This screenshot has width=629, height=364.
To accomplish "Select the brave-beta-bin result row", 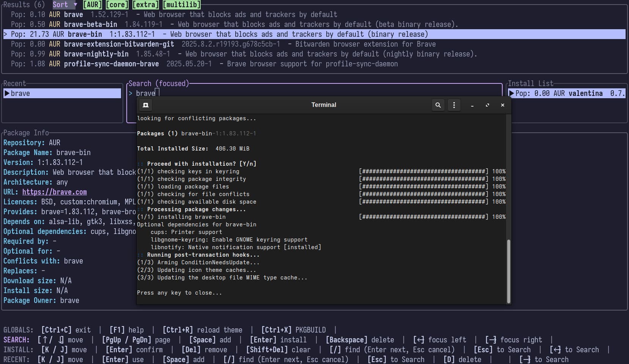I will click(90, 24).
